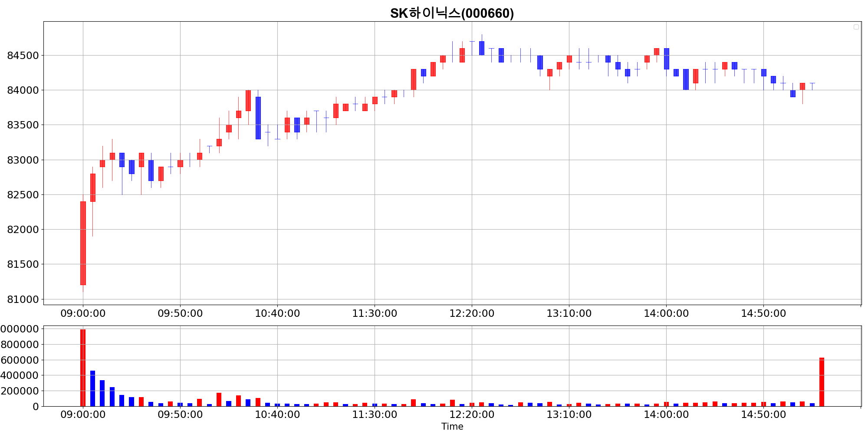Click the 82000 price axis label
Viewport: 868px width, 434px height.
coord(23,230)
